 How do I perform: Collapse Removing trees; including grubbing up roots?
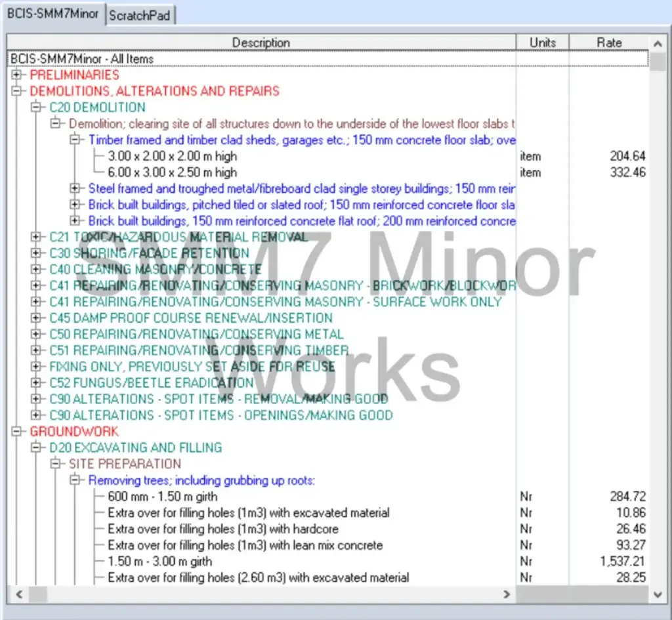tap(75, 480)
